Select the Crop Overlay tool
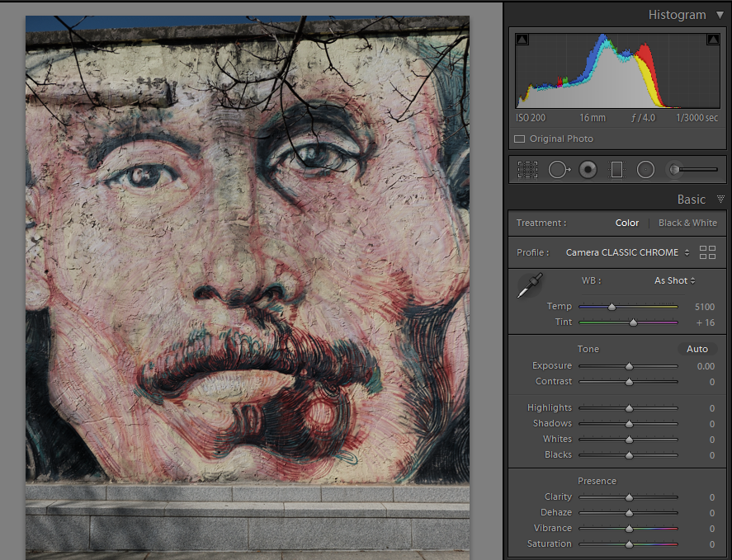 pos(527,169)
